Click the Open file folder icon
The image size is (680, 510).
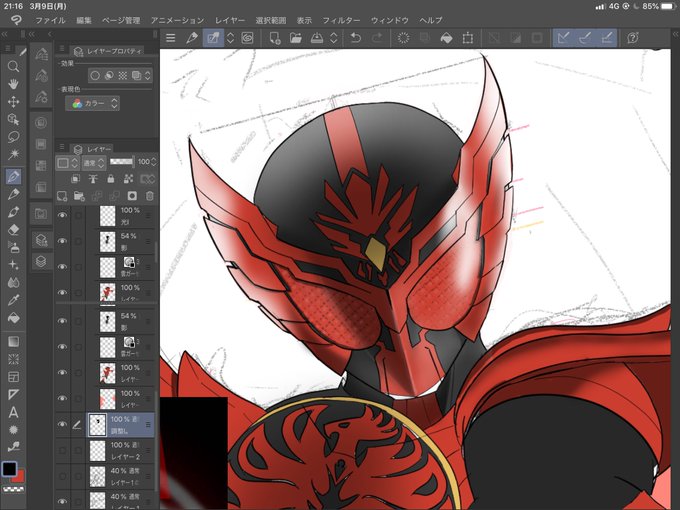point(296,38)
